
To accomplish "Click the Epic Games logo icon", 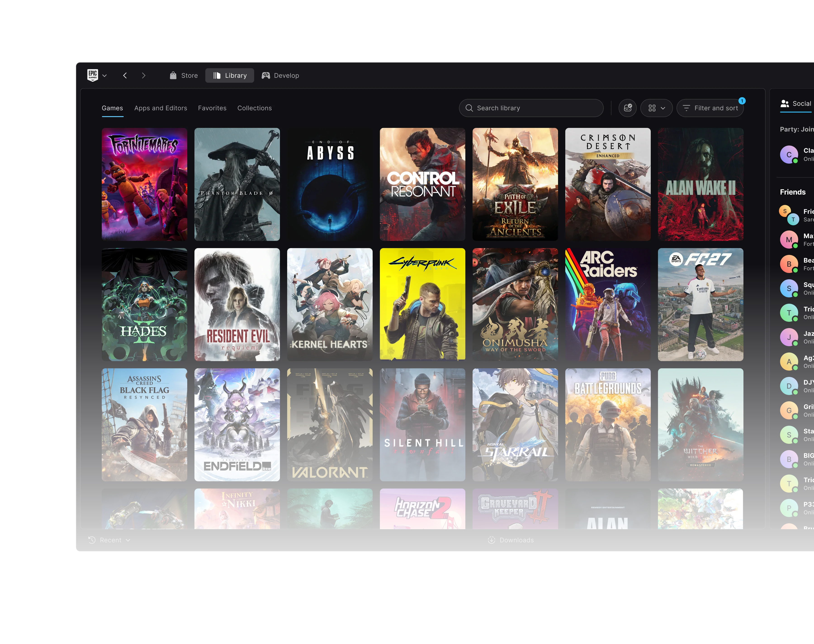I will pyautogui.click(x=93, y=75).
